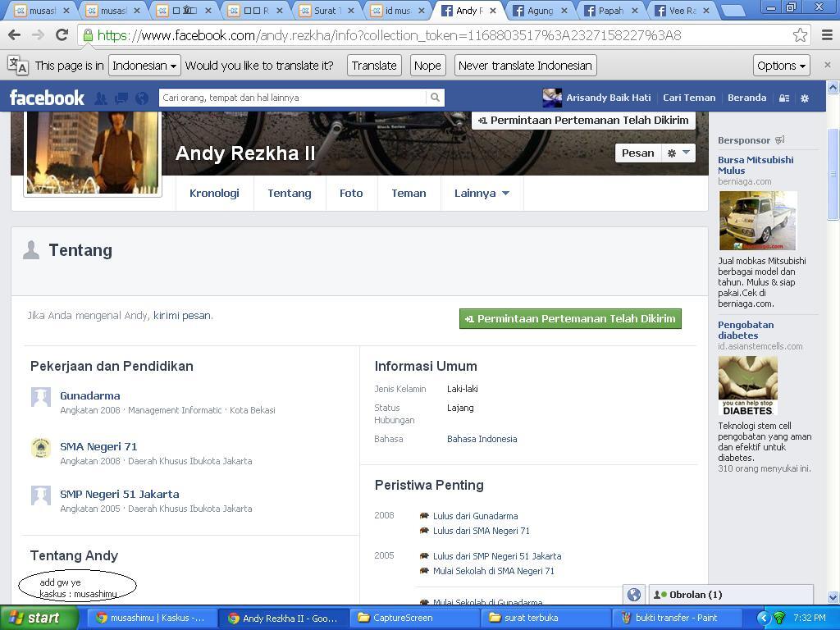
Task: Type in the Facebook search field
Action: 293,98
